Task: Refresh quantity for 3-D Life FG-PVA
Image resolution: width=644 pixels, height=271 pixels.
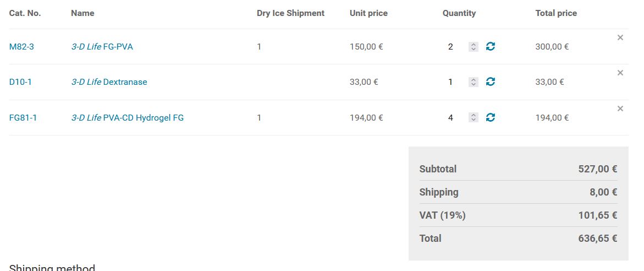Action: (491, 47)
